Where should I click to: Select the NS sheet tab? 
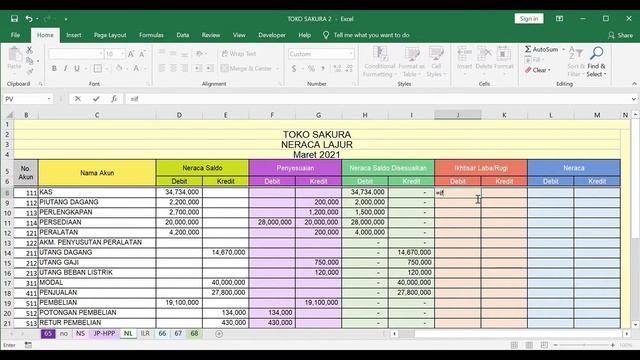point(80,333)
